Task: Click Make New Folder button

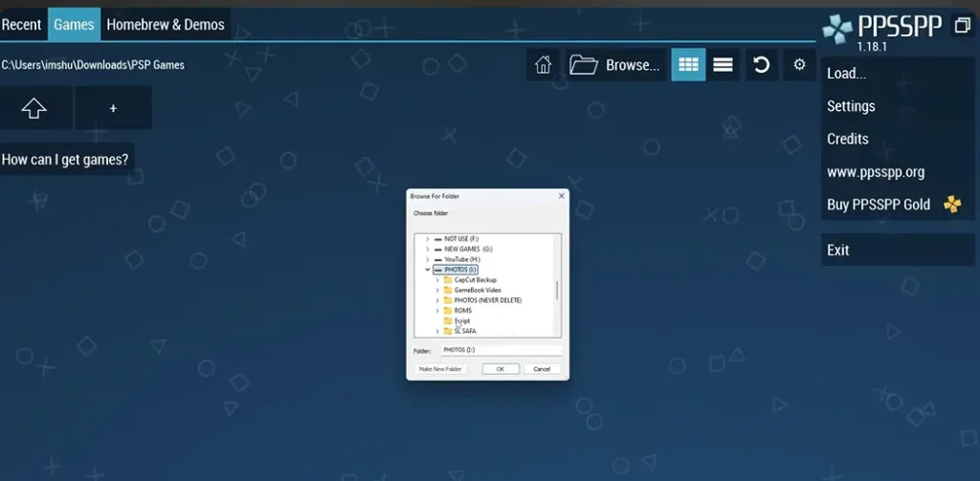Action: coord(440,369)
